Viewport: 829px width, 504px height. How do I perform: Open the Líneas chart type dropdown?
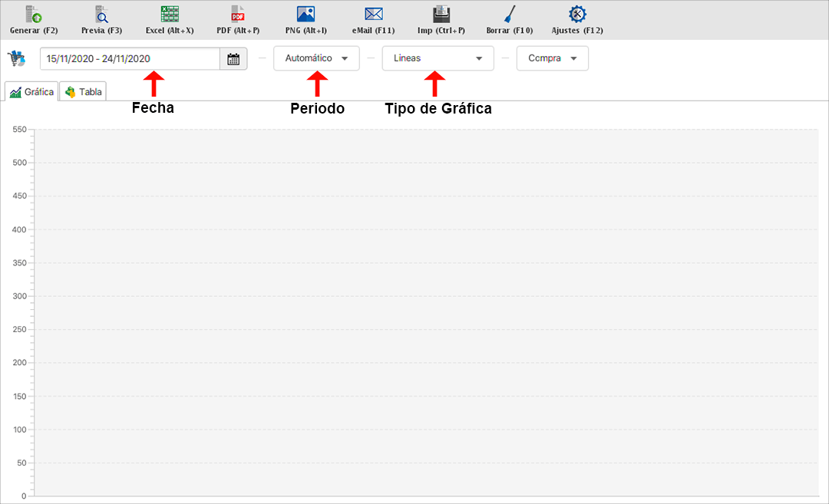(x=438, y=58)
